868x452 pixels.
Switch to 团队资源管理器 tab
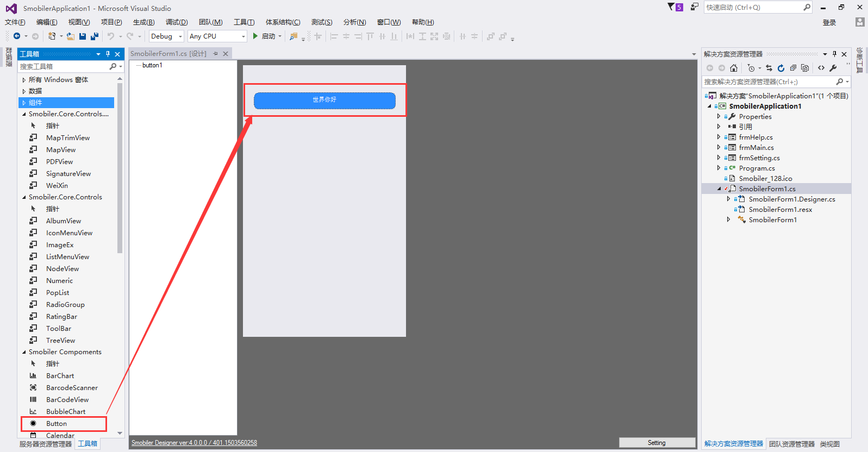tap(792, 444)
